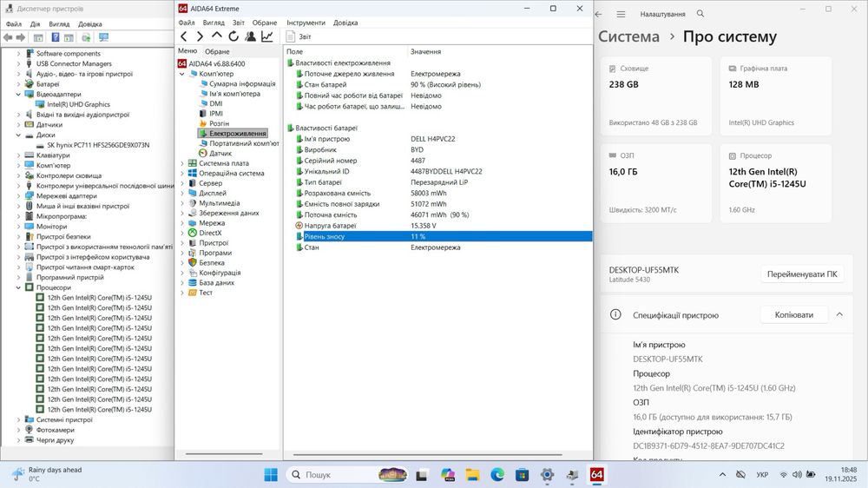Click Settings back arrow

tap(598, 14)
